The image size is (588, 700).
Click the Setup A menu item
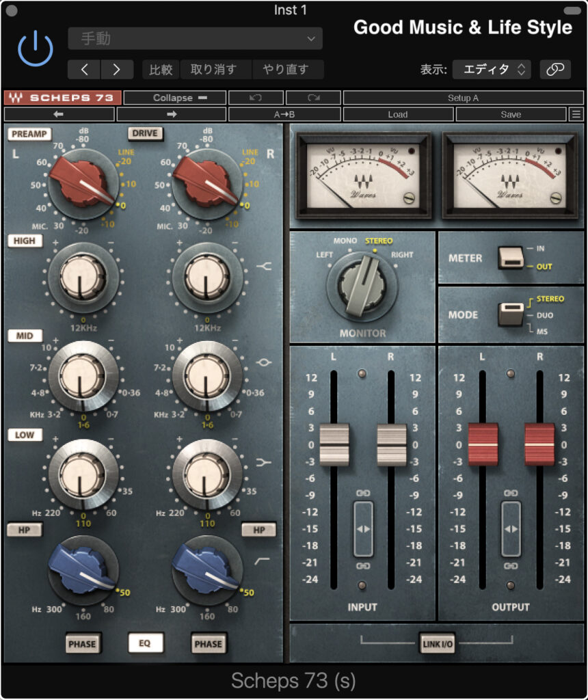pyautogui.click(x=463, y=98)
